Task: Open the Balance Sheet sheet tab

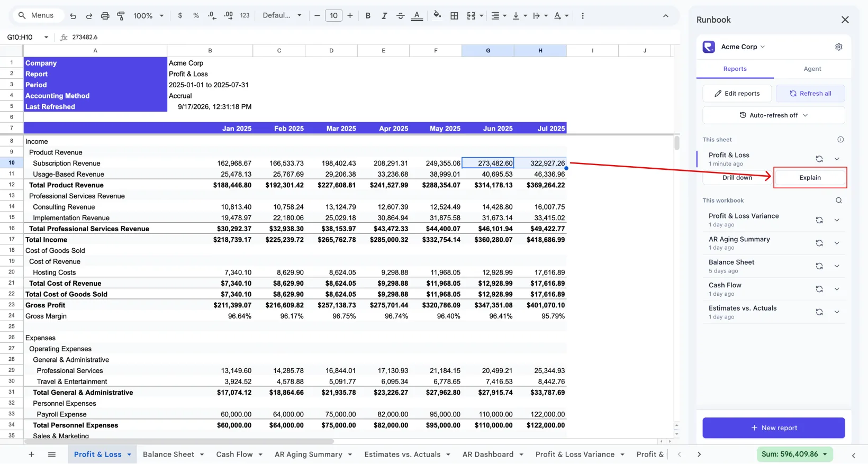Action: [x=173, y=454]
